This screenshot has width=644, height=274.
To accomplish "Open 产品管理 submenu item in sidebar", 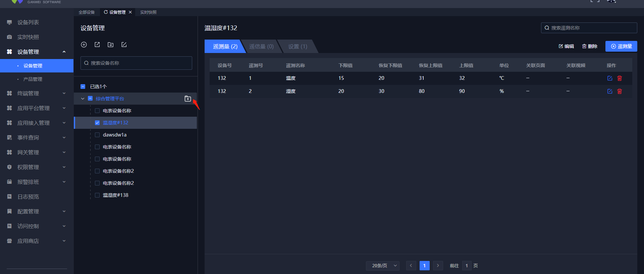I will click(x=33, y=79).
